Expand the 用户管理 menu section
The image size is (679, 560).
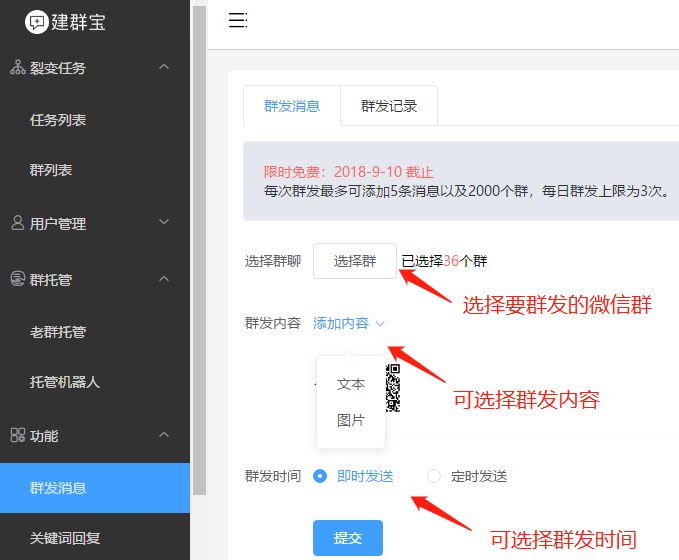[164, 222]
